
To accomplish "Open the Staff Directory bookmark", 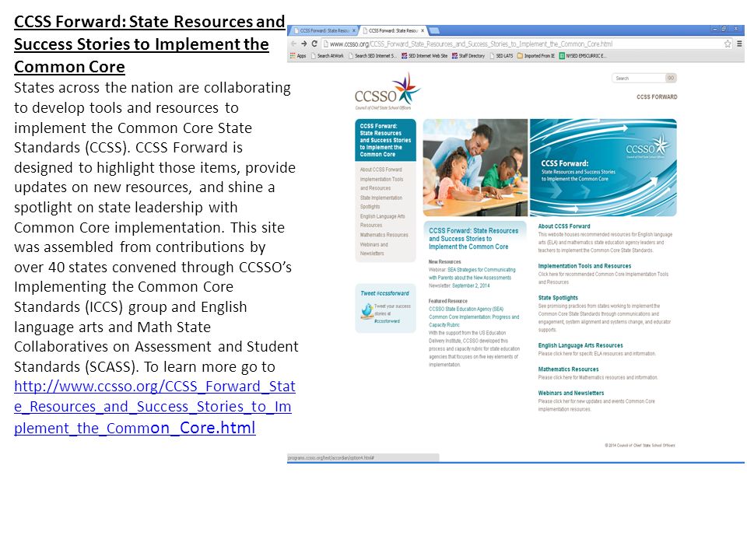I will [x=468, y=56].
